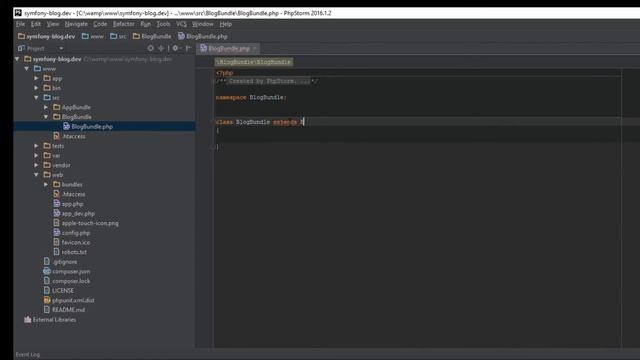
Task: Open the Tools menu
Action: tap(163, 24)
